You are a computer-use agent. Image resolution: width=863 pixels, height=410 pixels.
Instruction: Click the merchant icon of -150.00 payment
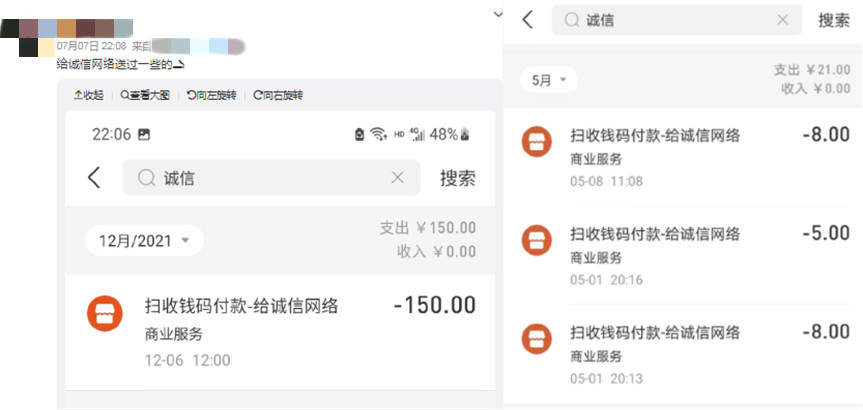(105, 314)
